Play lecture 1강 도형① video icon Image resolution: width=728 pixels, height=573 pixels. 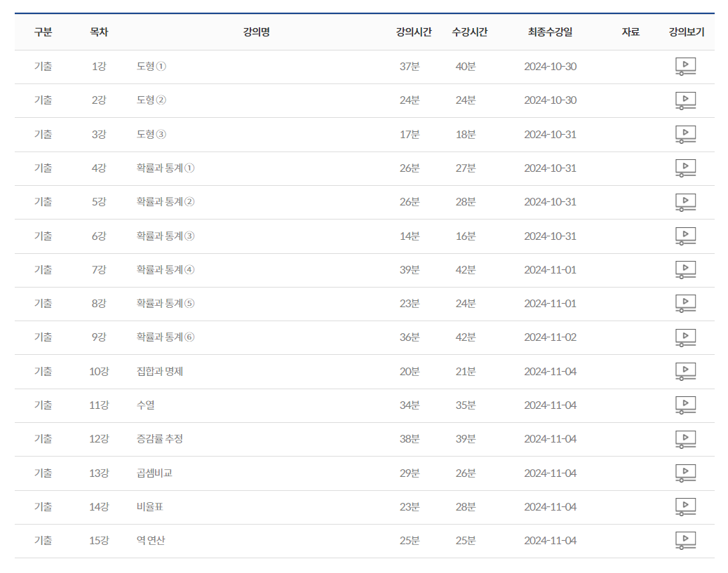pos(685,67)
